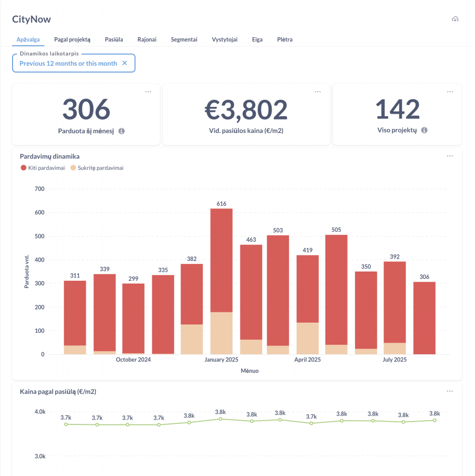Click the CityNow dashboard title
Screen dimensions: 475x476
pyautogui.click(x=32, y=19)
